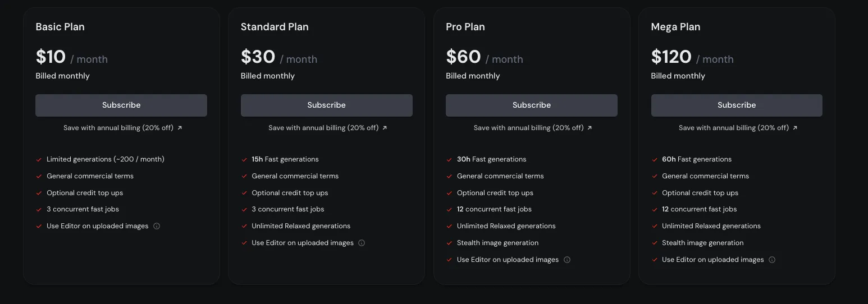Click the info icon beside Pro Plan's Editor feature
This screenshot has width=868, height=304.
[x=567, y=260]
